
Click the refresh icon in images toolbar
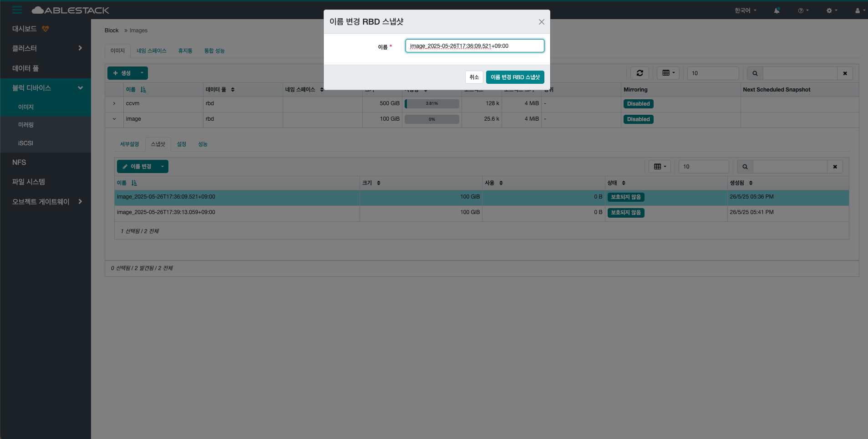(x=640, y=73)
